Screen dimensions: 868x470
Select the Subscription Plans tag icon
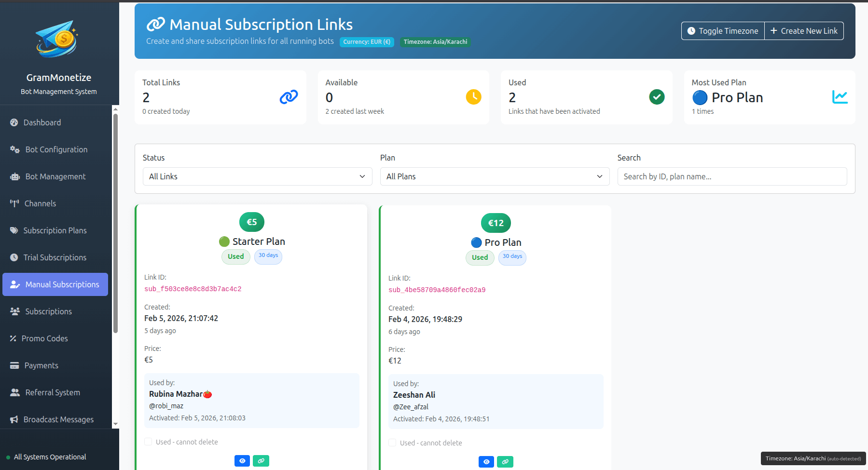[14, 230]
